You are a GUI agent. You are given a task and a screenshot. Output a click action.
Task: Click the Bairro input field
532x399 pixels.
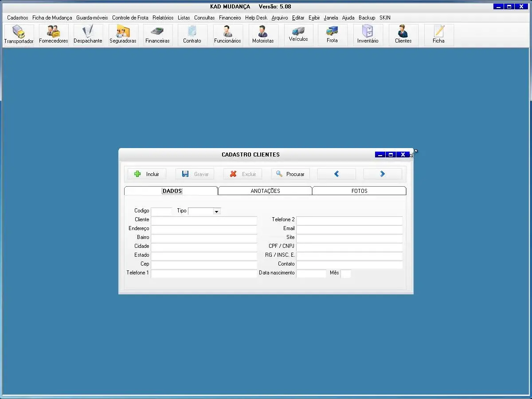click(204, 238)
